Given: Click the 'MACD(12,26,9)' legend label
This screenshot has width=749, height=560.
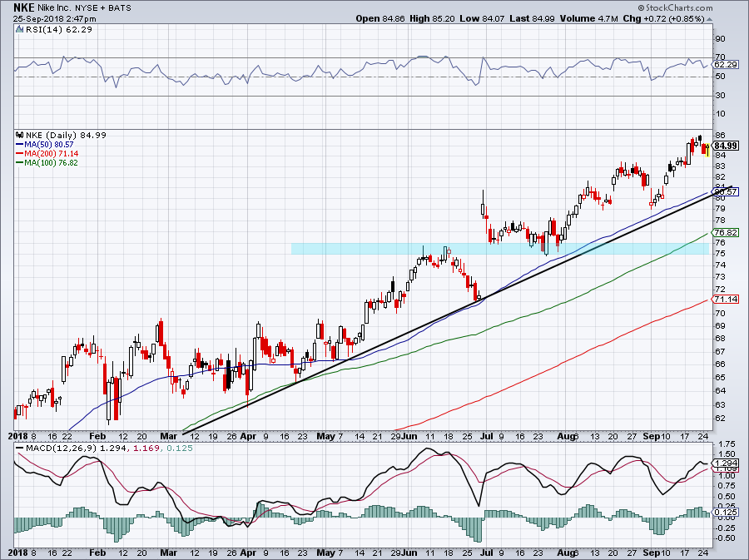Looking at the screenshot, I should tap(61, 448).
